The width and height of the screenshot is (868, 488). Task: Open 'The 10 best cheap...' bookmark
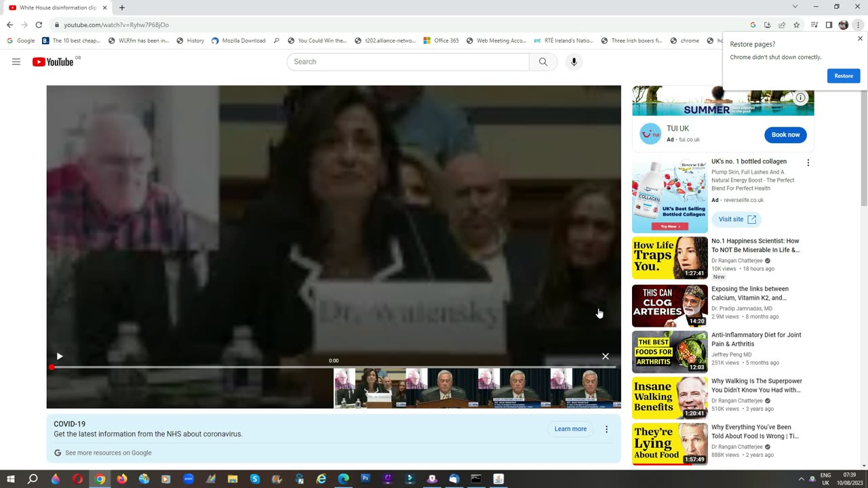71,41
